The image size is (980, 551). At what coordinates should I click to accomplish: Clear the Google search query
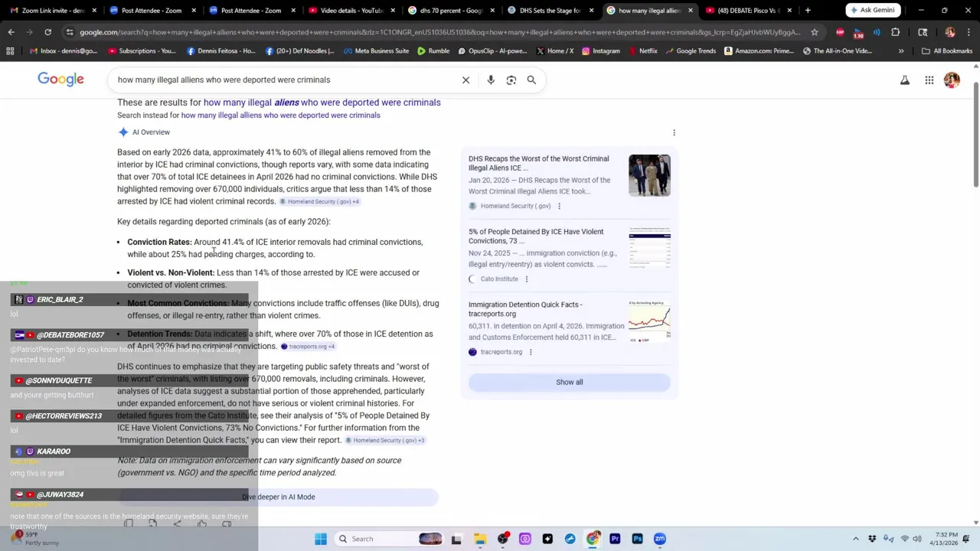(x=465, y=80)
